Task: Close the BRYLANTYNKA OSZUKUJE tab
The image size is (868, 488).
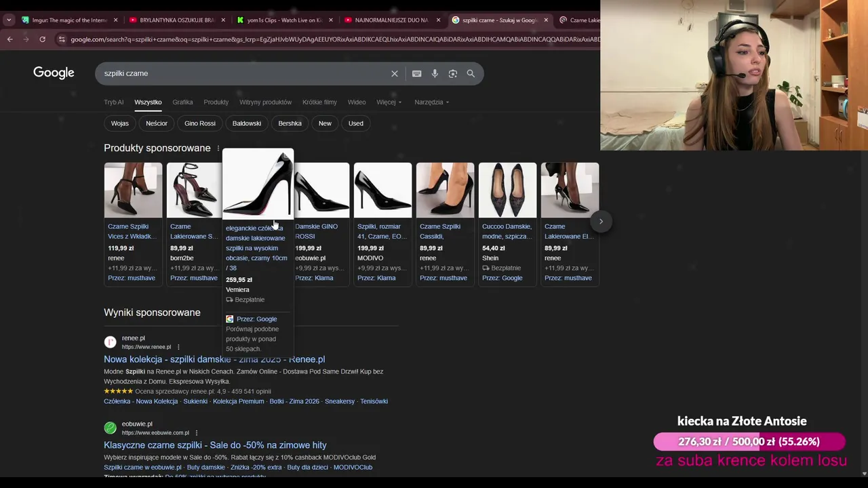Action: [223, 20]
